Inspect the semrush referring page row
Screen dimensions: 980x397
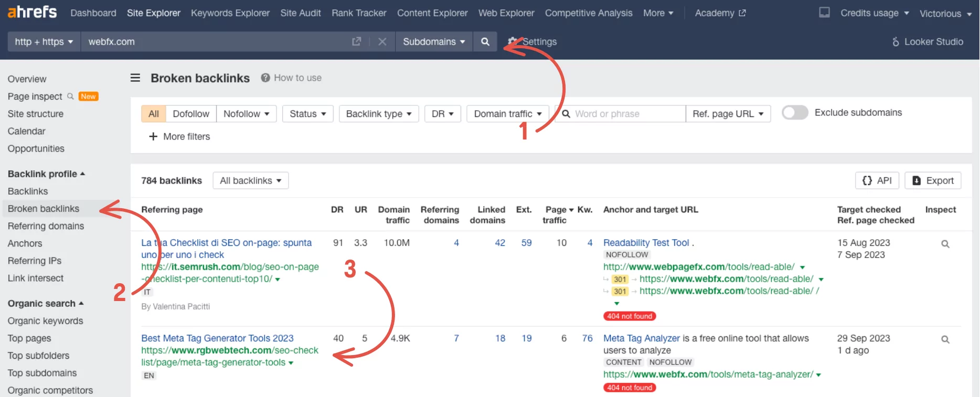[x=945, y=244]
